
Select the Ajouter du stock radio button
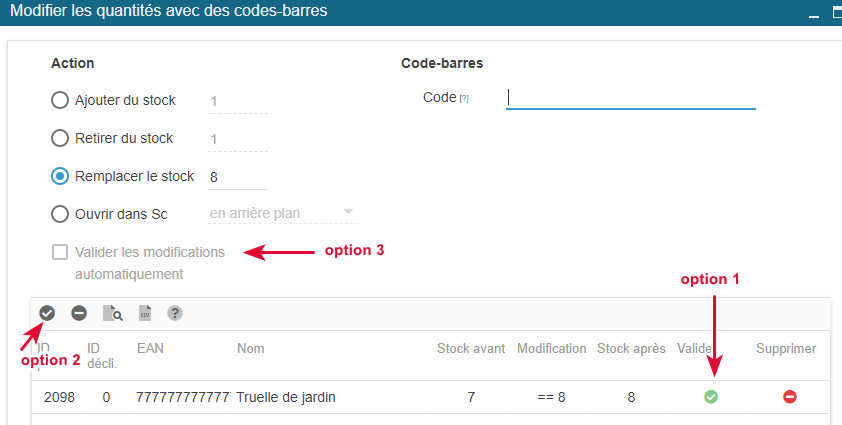[60, 100]
